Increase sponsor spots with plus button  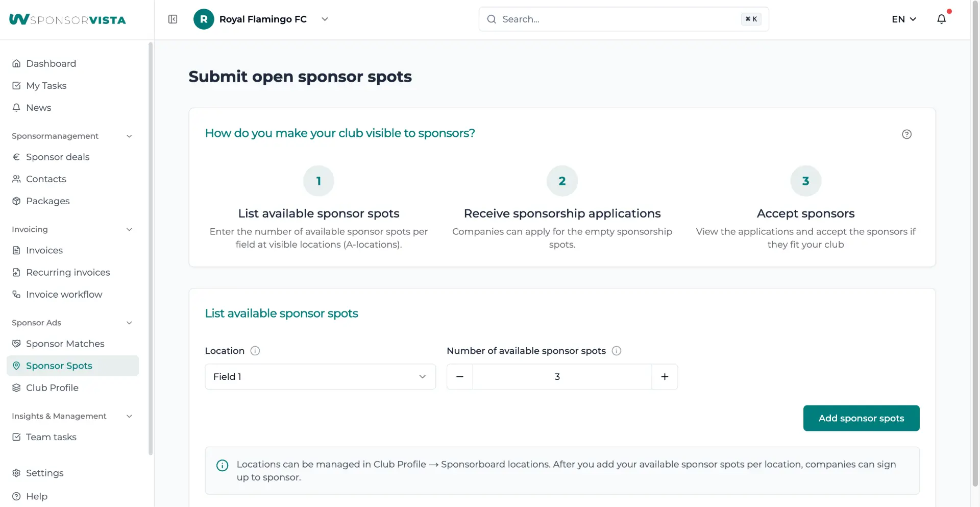[x=665, y=377]
